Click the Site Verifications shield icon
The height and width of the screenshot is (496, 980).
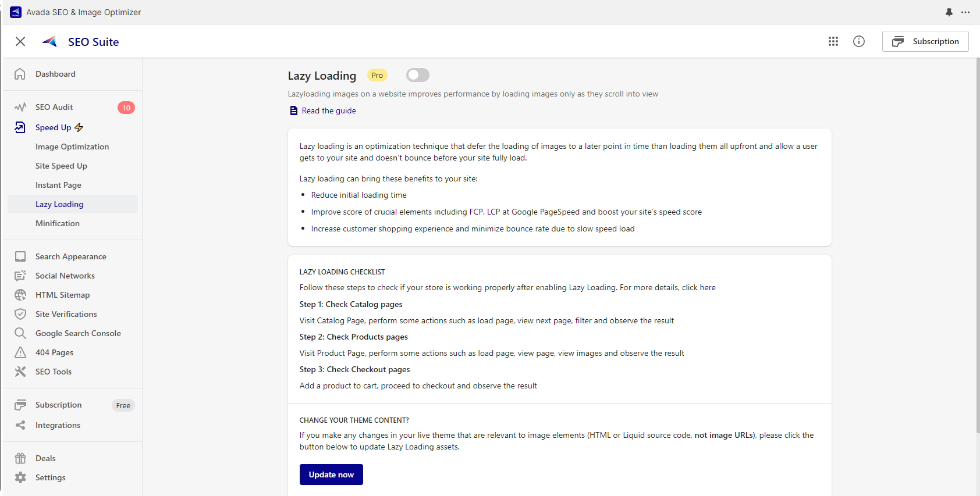(x=20, y=314)
